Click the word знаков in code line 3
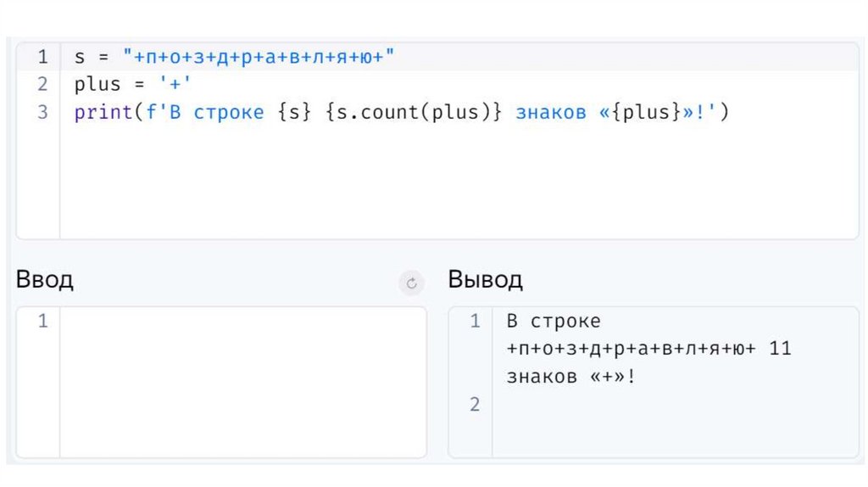 point(550,112)
